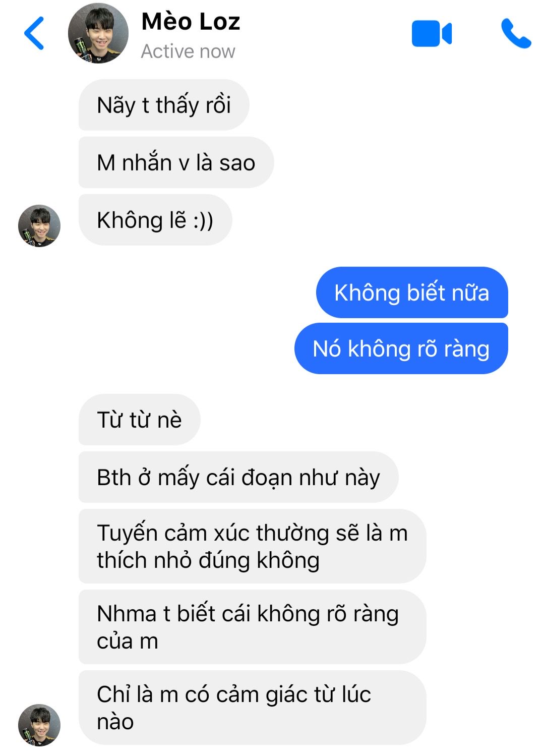Select the message "M nhắn v là sao"
544x756 pixels.
(176, 162)
